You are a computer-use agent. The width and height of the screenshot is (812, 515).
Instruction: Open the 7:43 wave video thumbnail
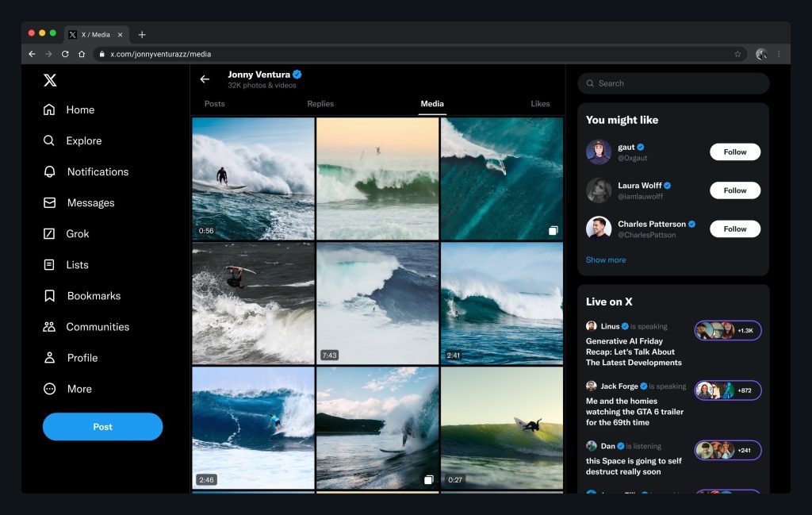click(x=377, y=302)
